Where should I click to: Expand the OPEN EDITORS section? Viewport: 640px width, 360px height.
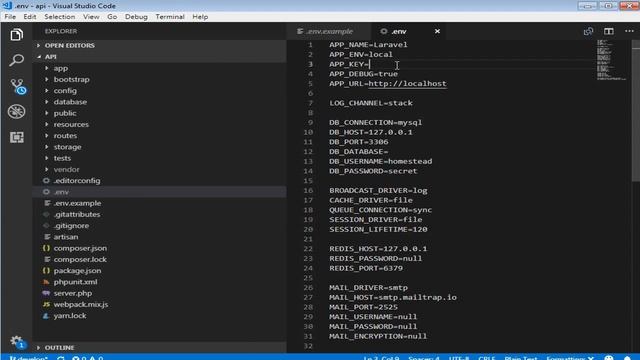click(159, 45)
